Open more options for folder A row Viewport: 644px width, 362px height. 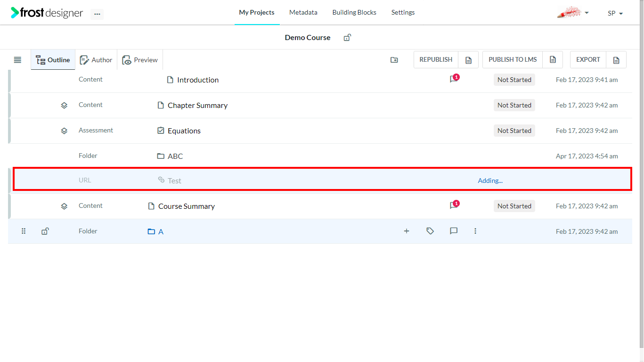475,231
